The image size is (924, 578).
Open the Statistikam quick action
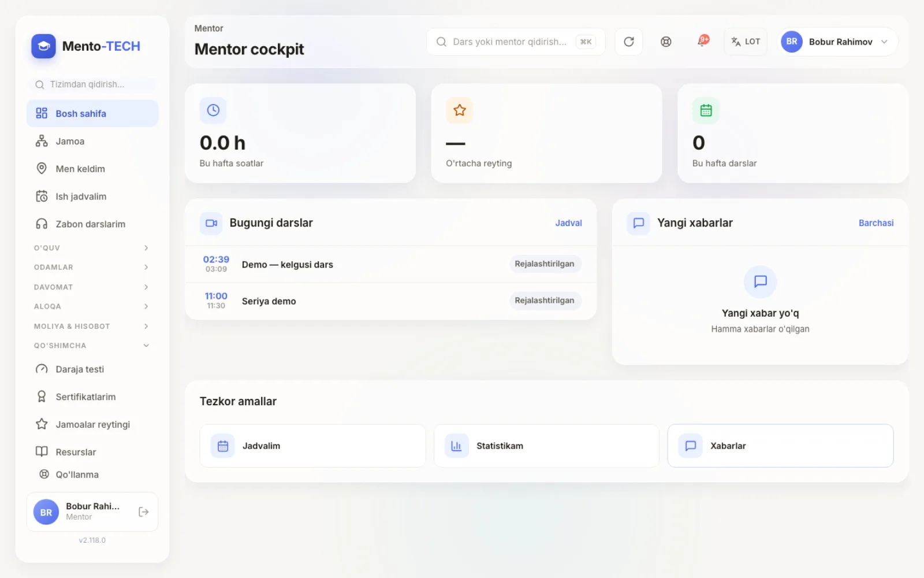(x=546, y=446)
